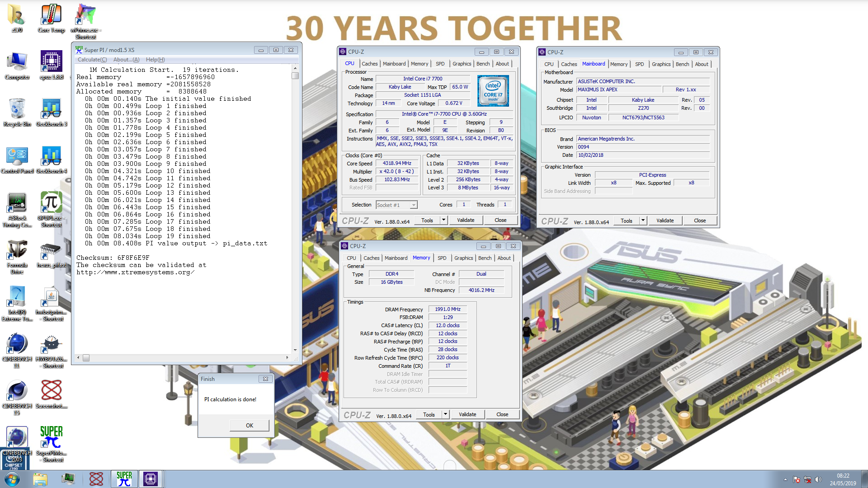The width and height of the screenshot is (868, 488).
Task: Click Close in the CPU tab window
Action: 500,220
